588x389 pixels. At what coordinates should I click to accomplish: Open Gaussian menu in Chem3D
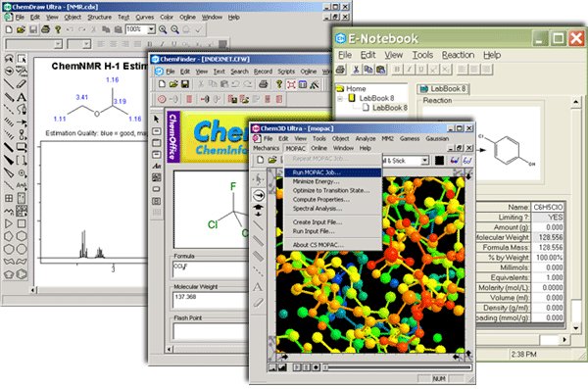[437, 139]
